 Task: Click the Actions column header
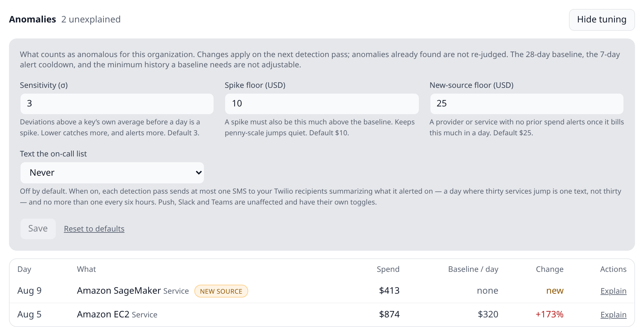613,269
